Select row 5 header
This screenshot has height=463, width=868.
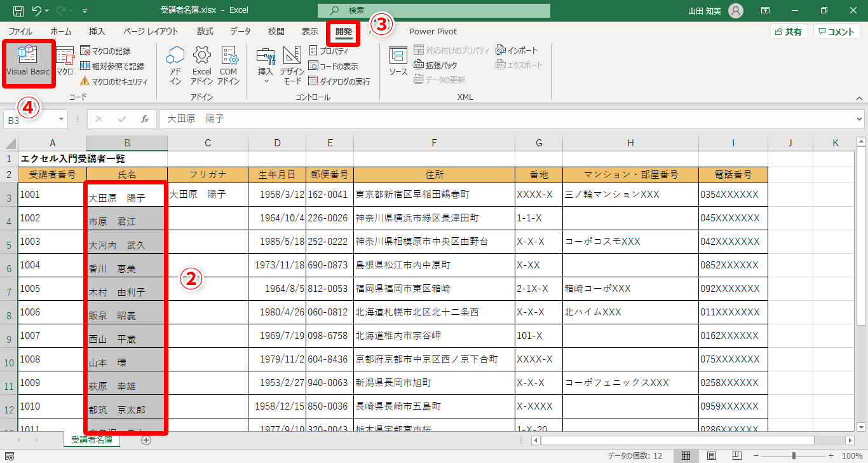9,242
